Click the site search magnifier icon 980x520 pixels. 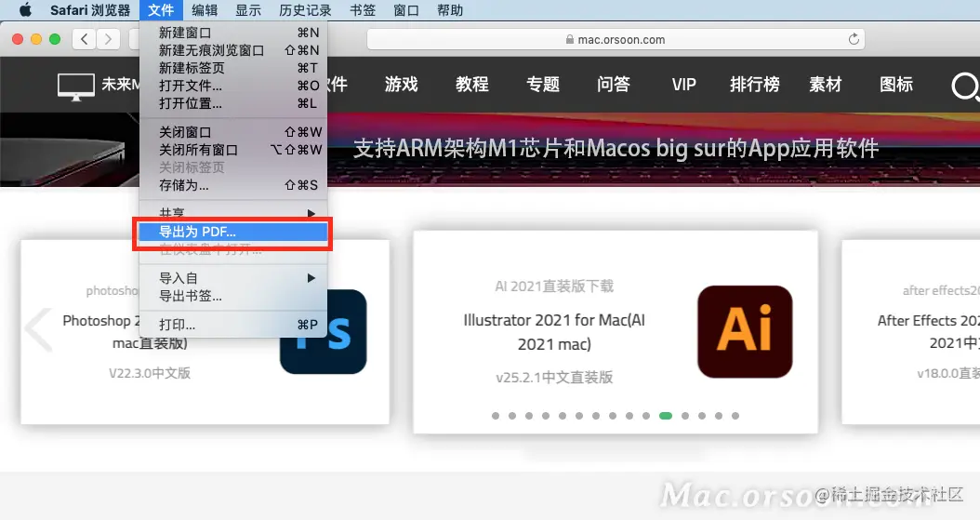[x=965, y=87]
